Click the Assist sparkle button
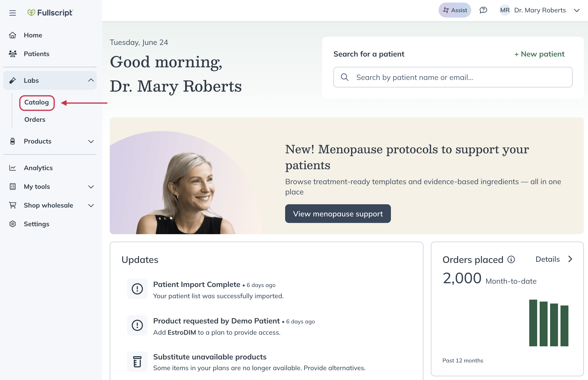 click(455, 10)
